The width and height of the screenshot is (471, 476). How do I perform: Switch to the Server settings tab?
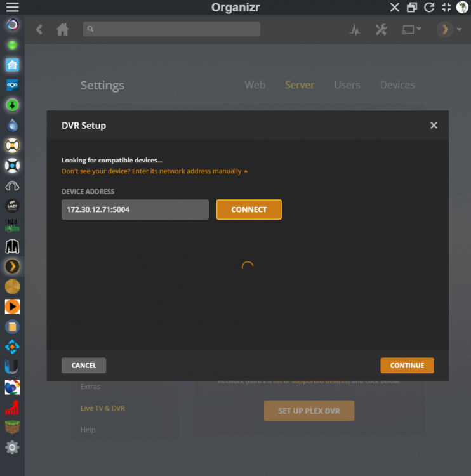pos(300,85)
